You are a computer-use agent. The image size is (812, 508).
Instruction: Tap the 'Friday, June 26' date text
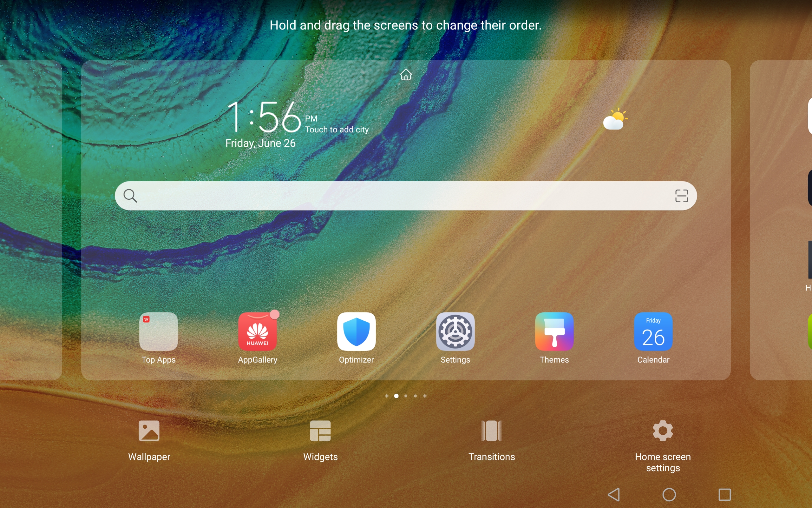click(x=260, y=144)
